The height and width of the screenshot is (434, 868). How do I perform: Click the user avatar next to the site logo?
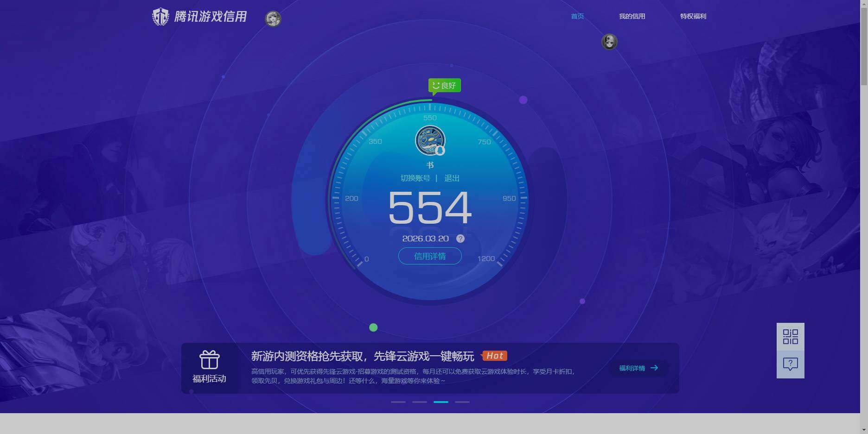tap(273, 19)
